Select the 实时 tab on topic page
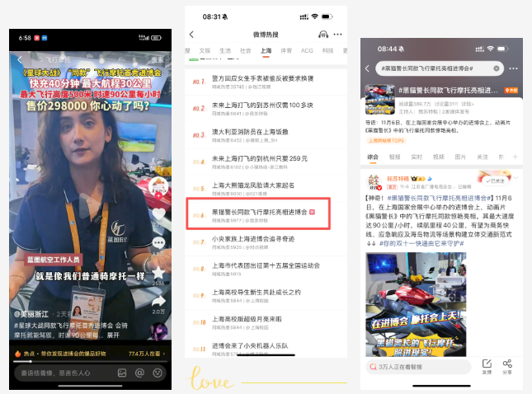 tap(417, 157)
